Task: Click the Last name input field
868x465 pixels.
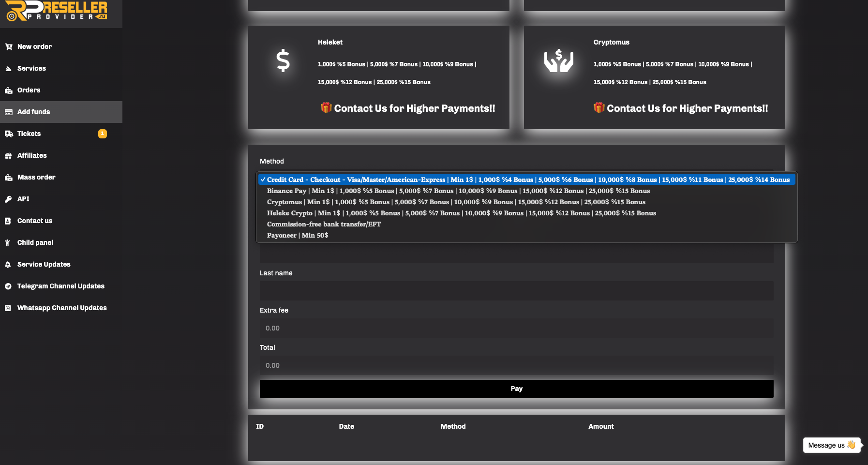Action: coord(516,291)
